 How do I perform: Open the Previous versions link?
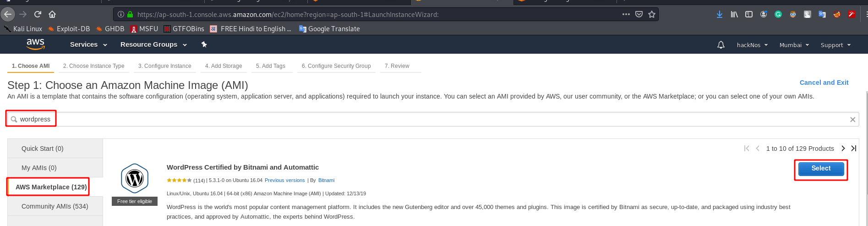tap(284, 180)
